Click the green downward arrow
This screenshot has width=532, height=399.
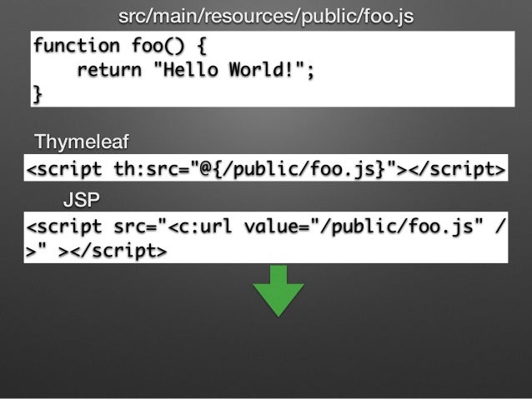[x=279, y=291]
